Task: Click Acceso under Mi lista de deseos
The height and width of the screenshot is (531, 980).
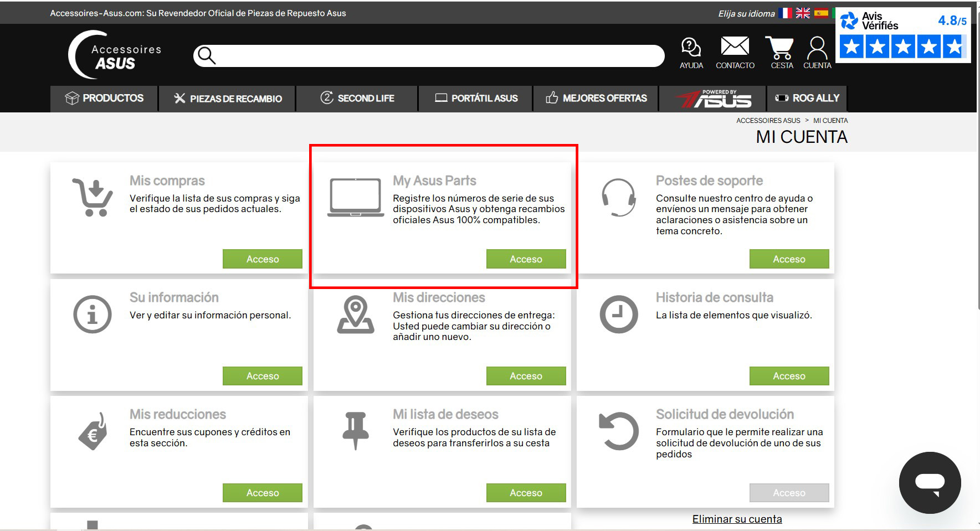Action: pyautogui.click(x=526, y=493)
